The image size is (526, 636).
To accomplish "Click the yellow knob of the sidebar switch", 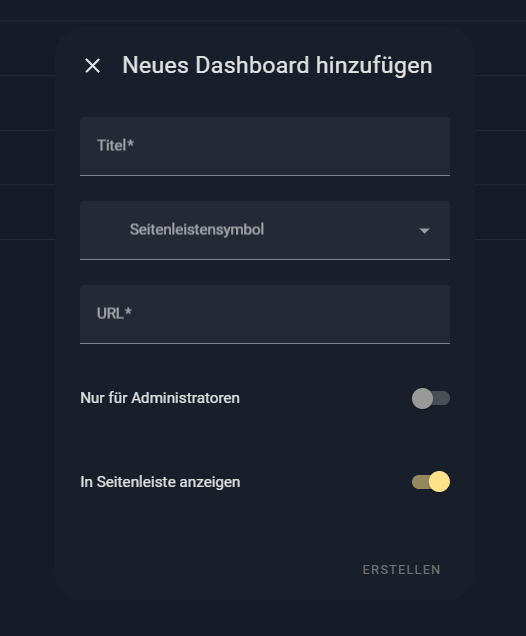I will (439, 482).
